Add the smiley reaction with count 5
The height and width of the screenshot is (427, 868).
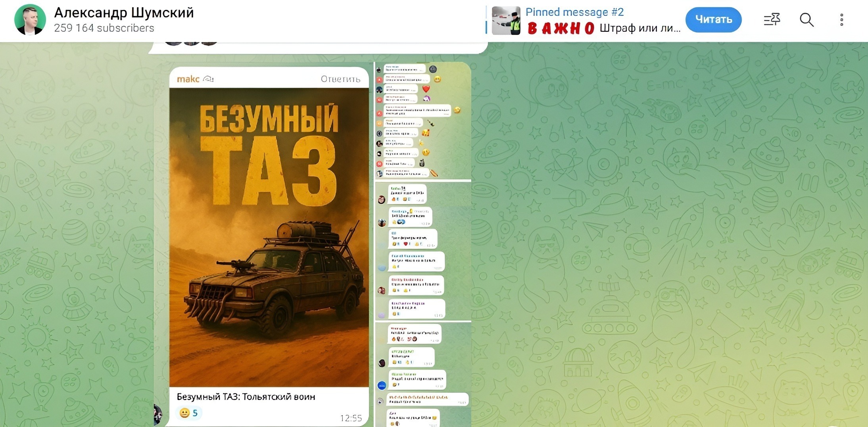pyautogui.click(x=188, y=413)
